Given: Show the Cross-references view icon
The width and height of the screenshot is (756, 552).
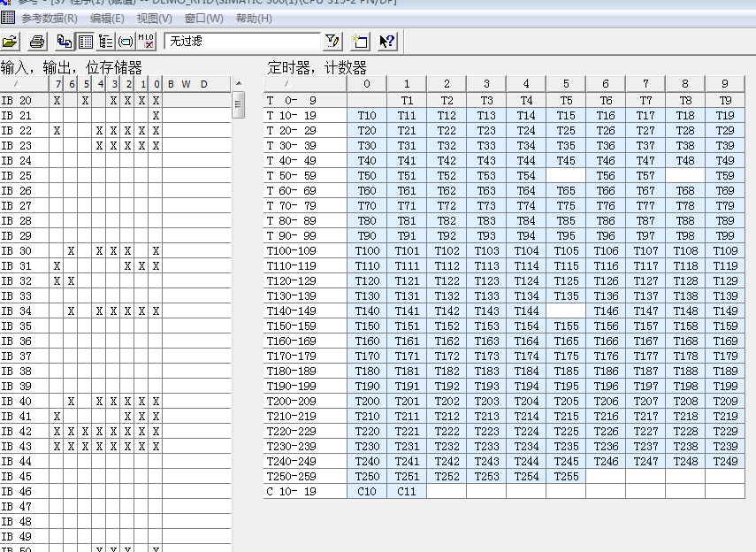Looking at the screenshot, I should [x=65, y=42].
